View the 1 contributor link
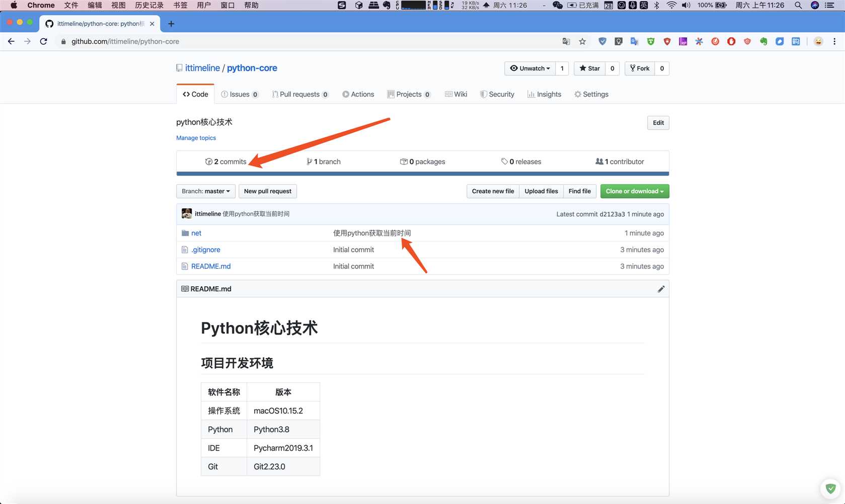Screen dimensions: 845x504 (x=620, y=161)
